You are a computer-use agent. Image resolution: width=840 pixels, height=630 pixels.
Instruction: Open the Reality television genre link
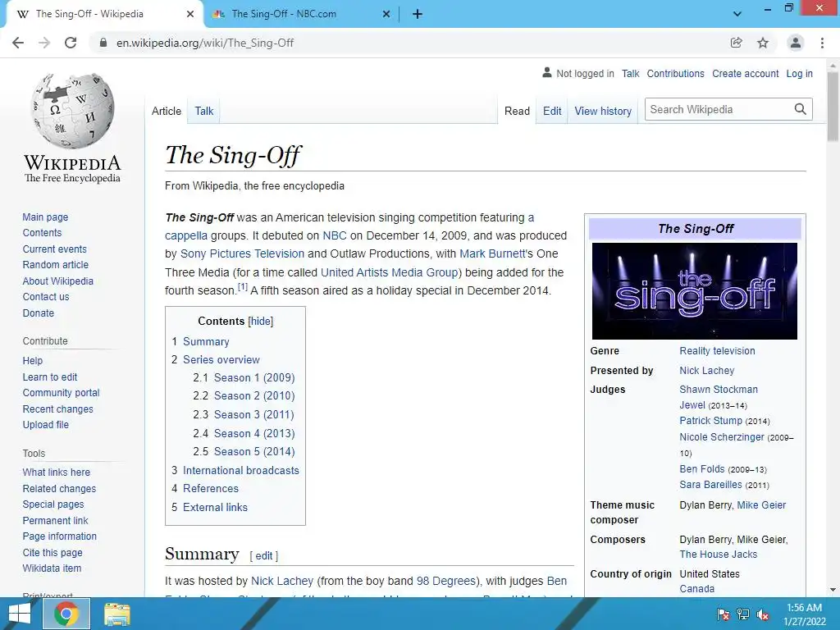(x=717, y=351)
